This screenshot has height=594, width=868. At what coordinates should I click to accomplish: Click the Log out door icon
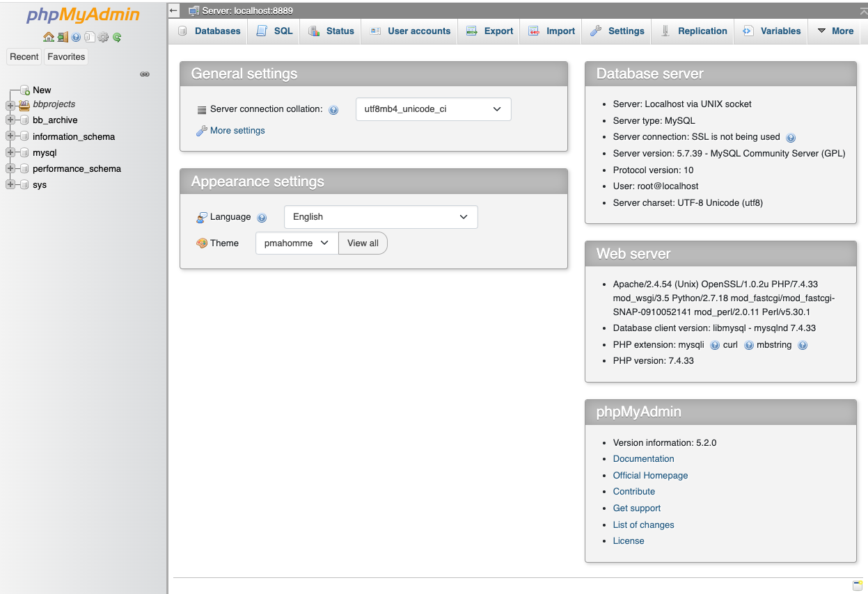(63, 38)
